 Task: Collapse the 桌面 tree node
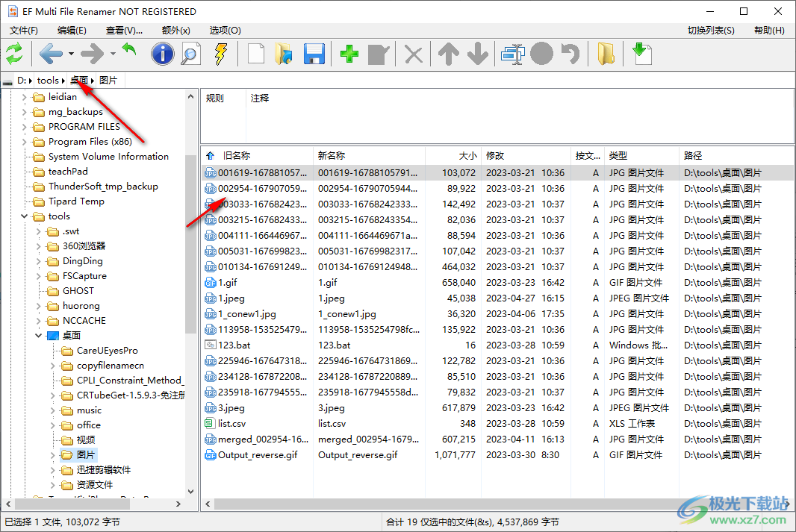[38, 336]
